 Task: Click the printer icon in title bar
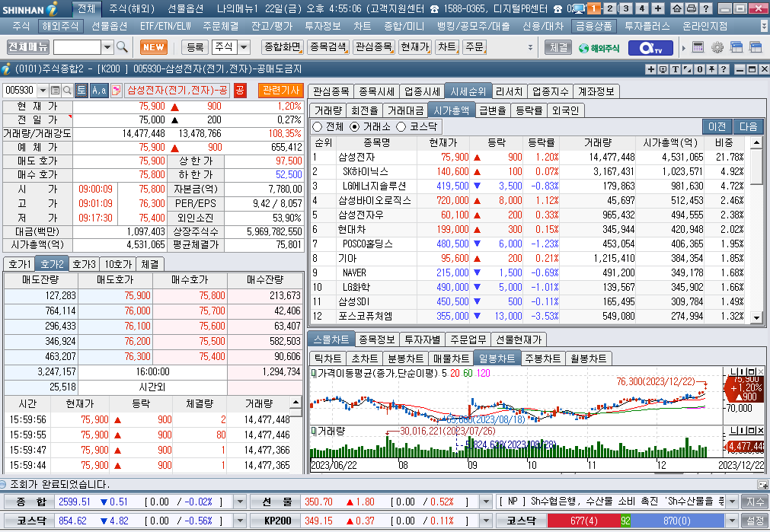pos(691,8)
